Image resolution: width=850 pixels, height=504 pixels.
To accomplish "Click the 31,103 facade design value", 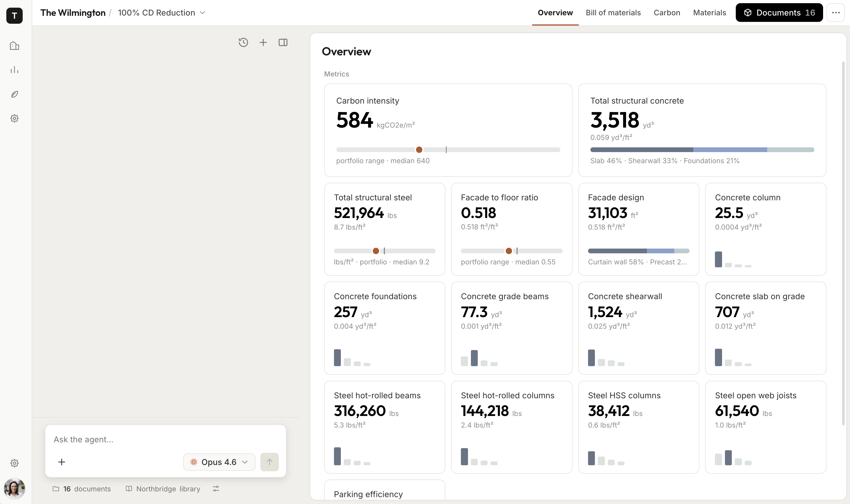I will click(607, 213).
